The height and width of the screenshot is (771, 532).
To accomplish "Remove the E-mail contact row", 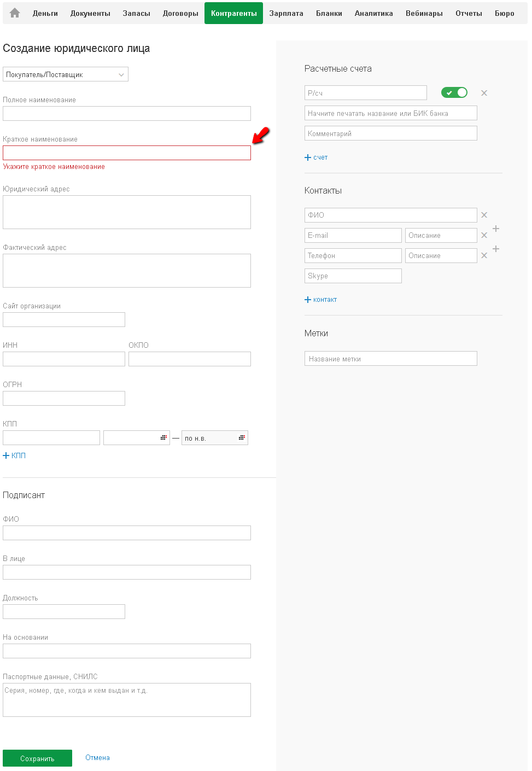I will pyautogui.click(x=484, y=235).
